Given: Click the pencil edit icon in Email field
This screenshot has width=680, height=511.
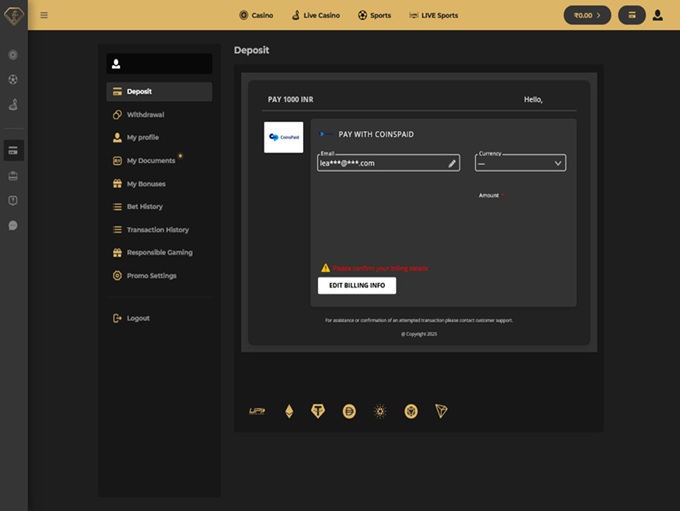Looking at the screenshot, I should click(452, 163).
